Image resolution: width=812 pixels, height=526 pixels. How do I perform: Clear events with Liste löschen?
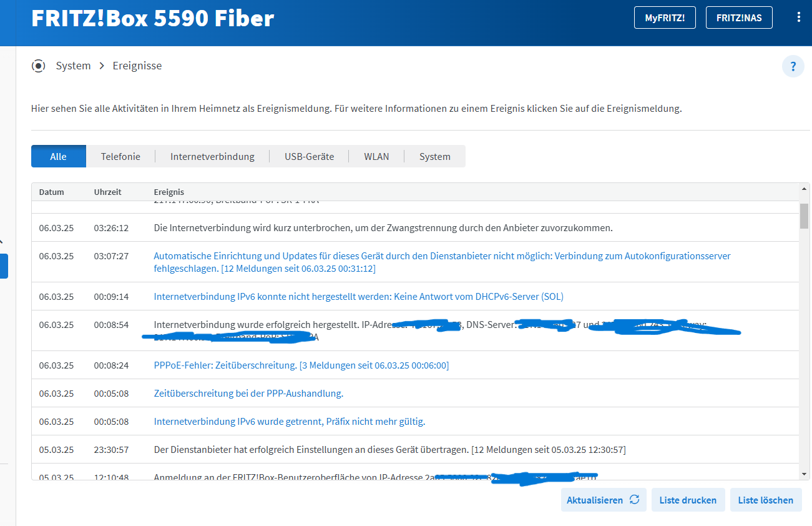(x=766, y=500)
